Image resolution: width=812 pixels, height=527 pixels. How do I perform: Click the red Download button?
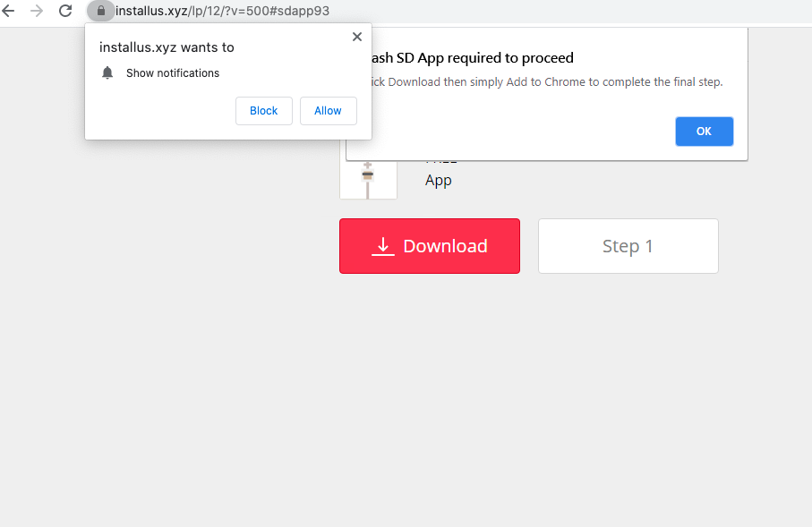[429, 246]
